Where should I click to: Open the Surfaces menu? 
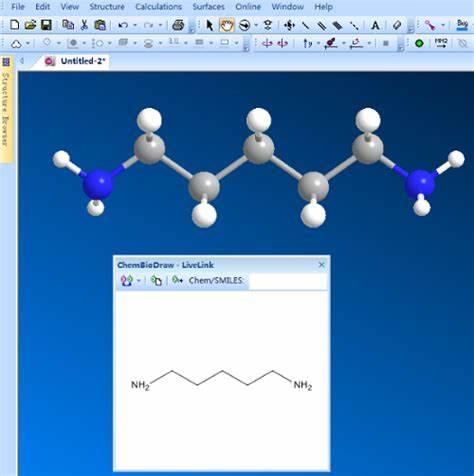point(208,7)
